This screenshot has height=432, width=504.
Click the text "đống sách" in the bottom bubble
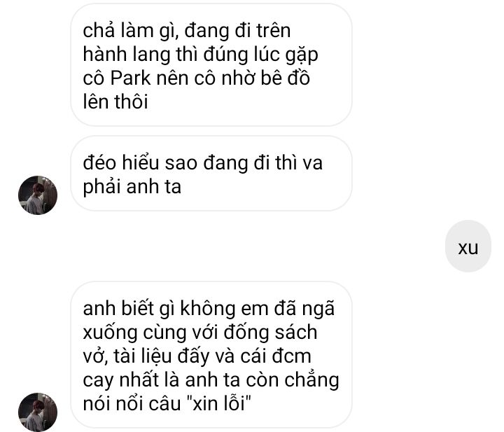coord(270,332)
